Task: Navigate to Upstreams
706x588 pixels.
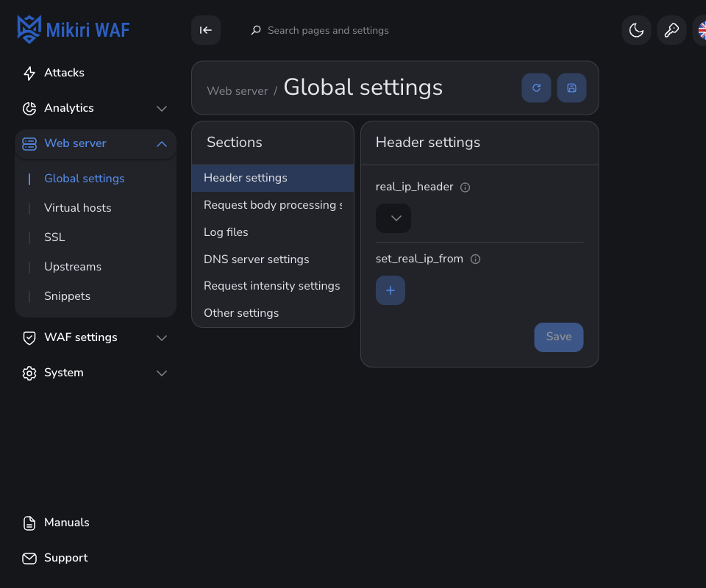Action: 73,267
